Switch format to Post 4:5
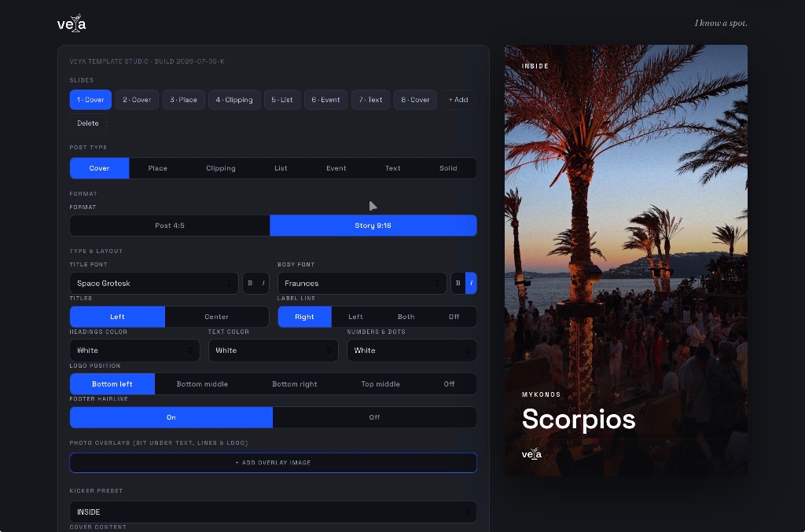805x532 pixels. click(x=170, y=226)
